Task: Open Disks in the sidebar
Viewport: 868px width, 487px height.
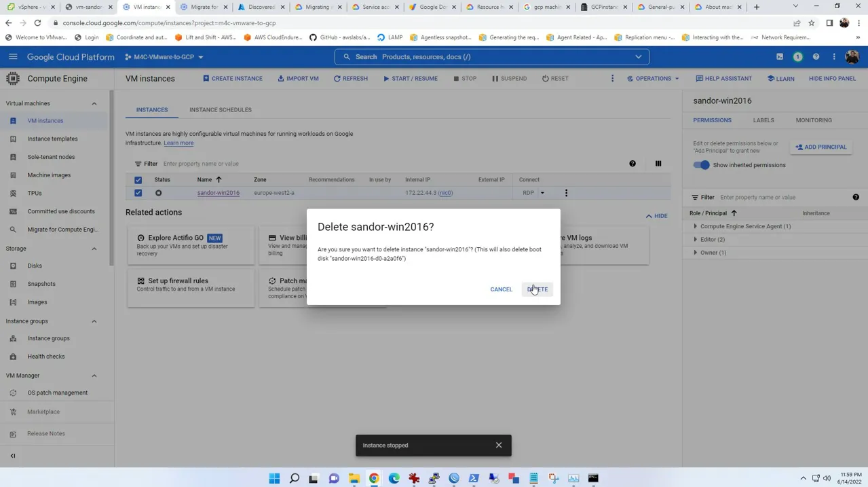Action: click(35, 266)
